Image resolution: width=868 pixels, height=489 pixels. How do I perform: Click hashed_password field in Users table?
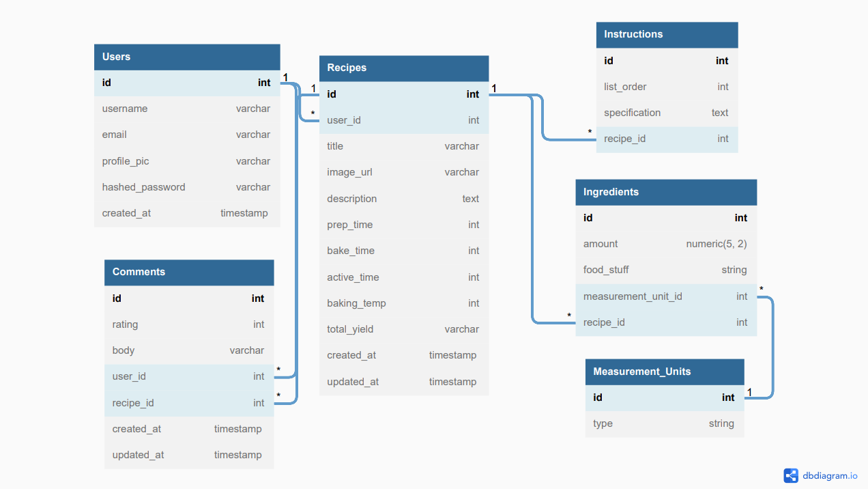(187, 187)
